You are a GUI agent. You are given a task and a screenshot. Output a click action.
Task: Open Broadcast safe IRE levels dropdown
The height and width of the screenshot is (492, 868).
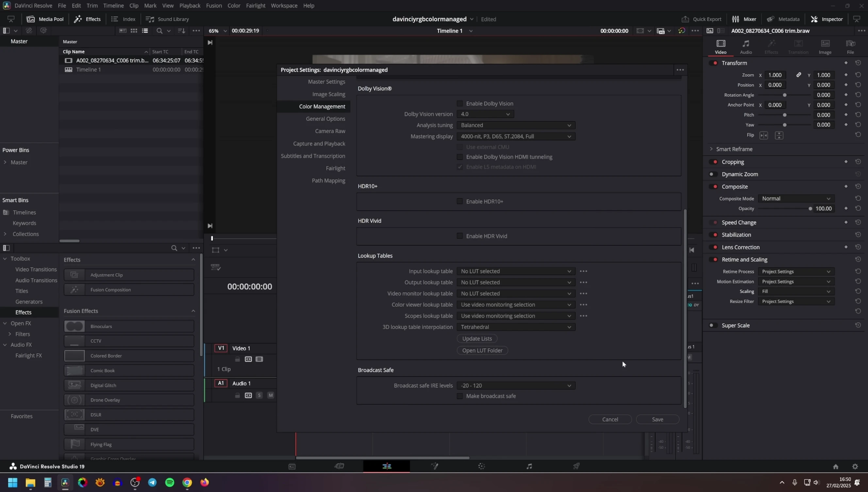[516, 385]
